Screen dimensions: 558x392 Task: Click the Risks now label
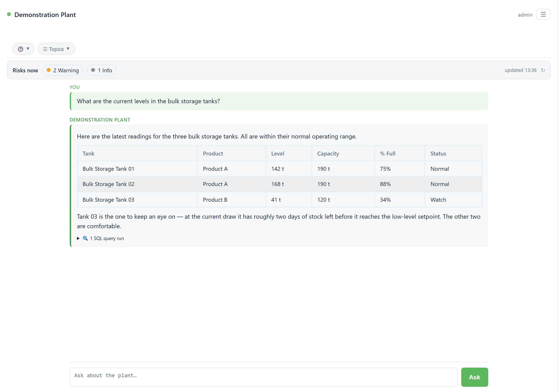pos(25,70)
